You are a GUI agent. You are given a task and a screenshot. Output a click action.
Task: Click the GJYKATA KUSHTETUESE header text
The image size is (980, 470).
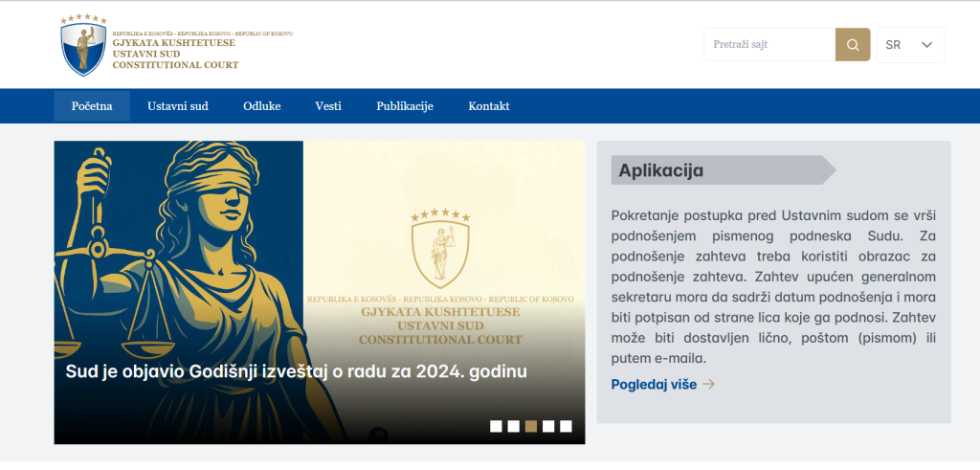pyautogui.click(x=174, y=43)
